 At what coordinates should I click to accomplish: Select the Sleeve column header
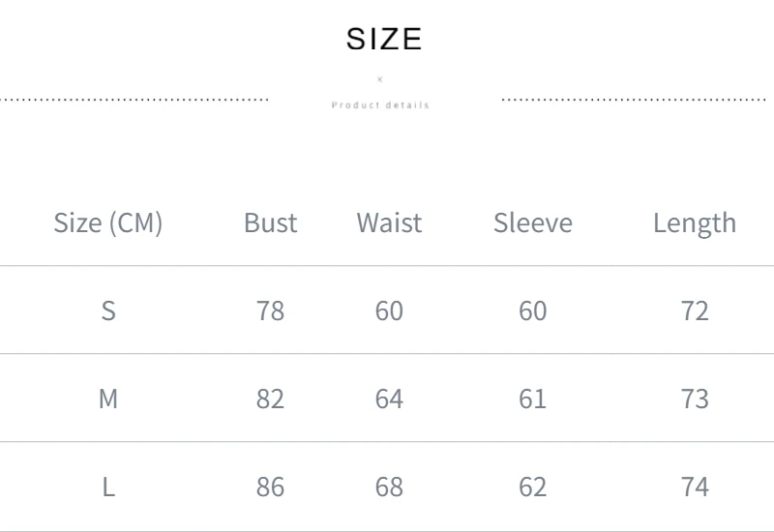[x=533, y=223]
